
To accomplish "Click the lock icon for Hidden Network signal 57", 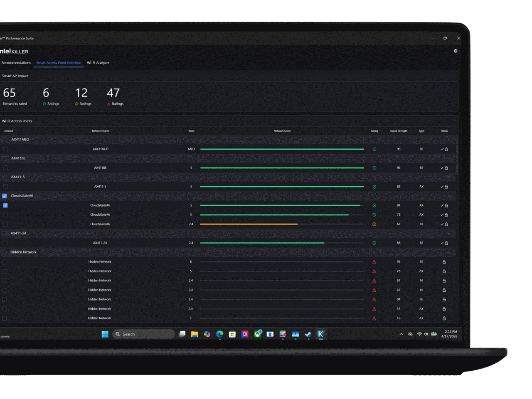I will tap(444, 309).
